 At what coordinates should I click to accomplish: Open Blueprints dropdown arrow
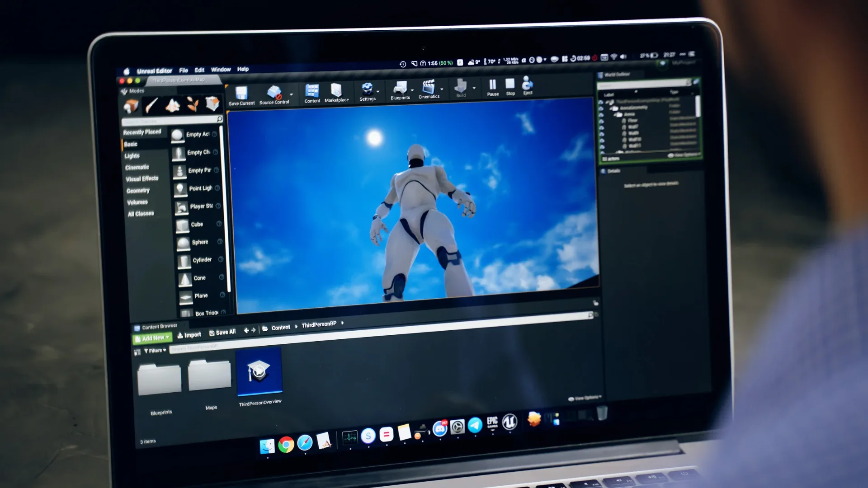pos(412,90)
